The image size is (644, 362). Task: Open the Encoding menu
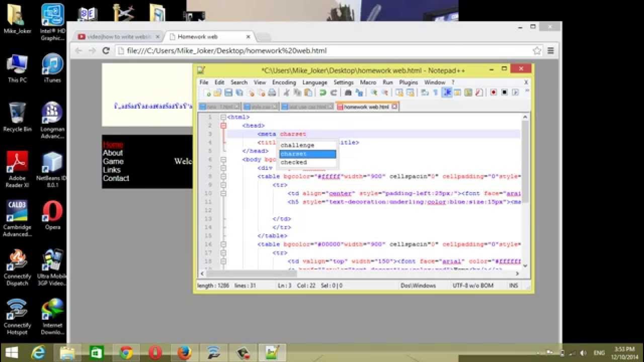pyautogui.click(x=284, y=82)
